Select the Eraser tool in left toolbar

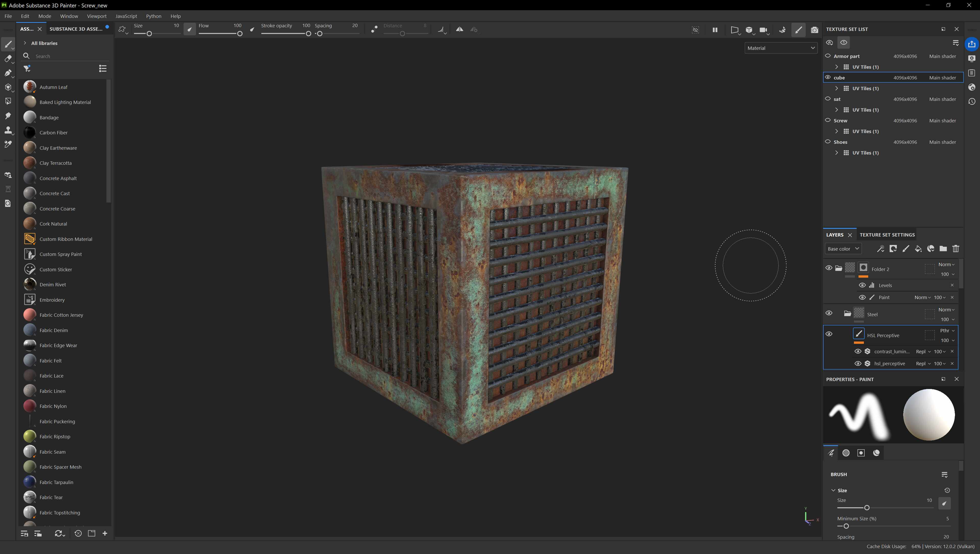[8, 59]
